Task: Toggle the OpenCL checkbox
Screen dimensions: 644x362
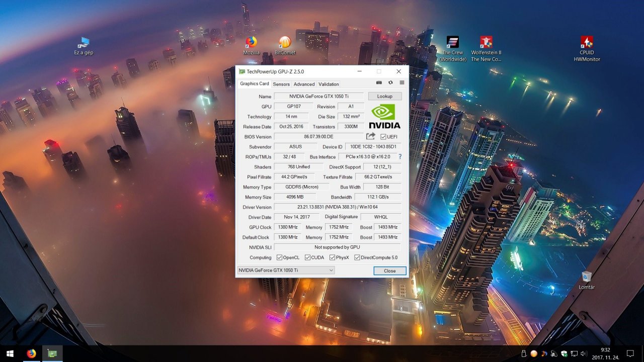Action: 279,257
